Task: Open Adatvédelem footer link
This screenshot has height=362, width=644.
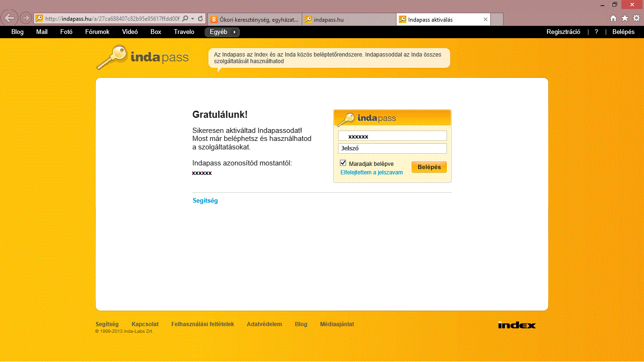Action: coord(264,324)
